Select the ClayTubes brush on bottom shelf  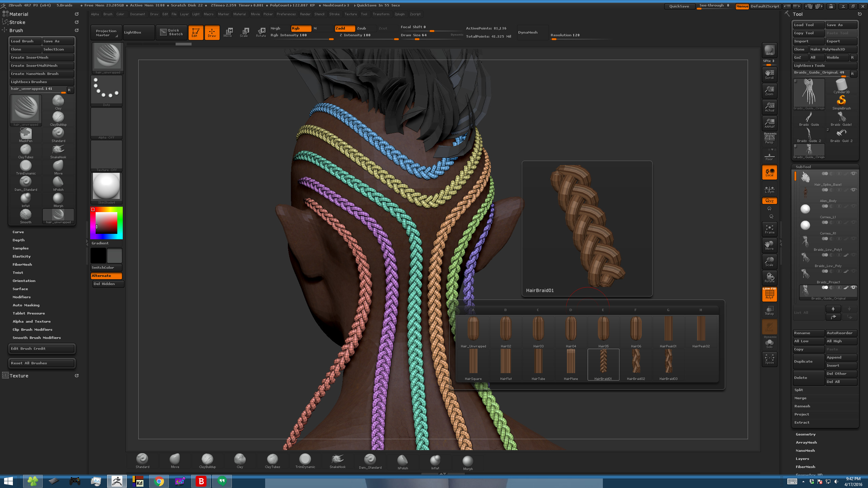tap(272, 460)
